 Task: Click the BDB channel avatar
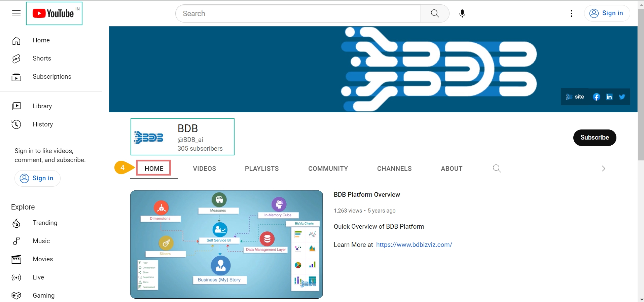pos(148,138)
